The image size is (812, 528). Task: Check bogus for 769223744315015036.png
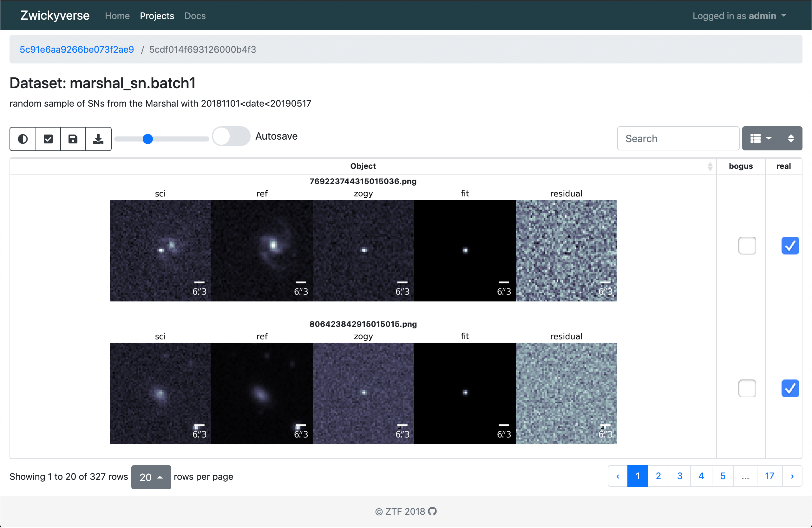(747, 246)
